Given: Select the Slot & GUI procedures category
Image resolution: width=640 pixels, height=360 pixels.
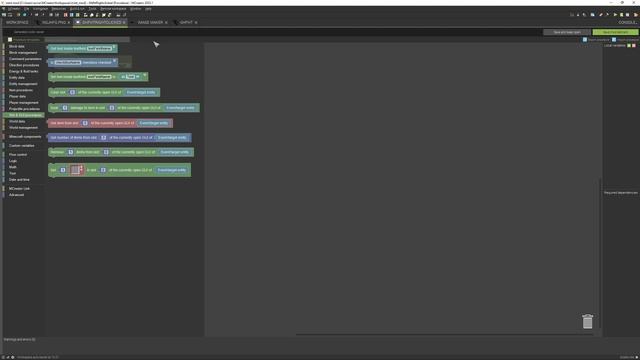Looking at the screenshot, I should [25, 115].
